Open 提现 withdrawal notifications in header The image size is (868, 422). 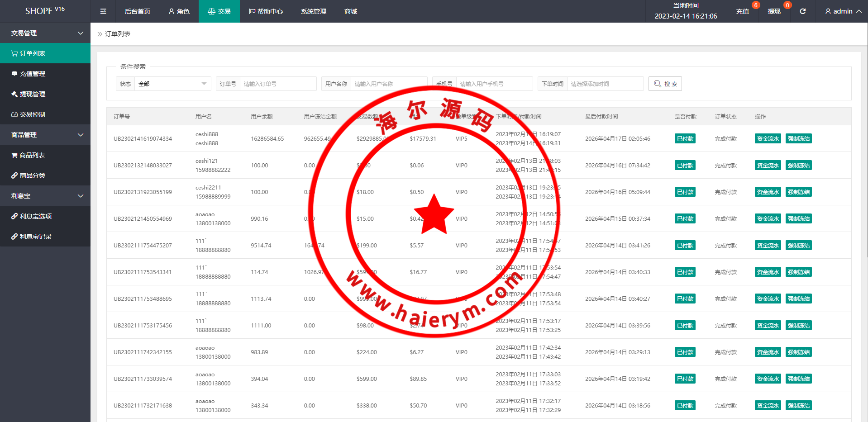[774, 11]
